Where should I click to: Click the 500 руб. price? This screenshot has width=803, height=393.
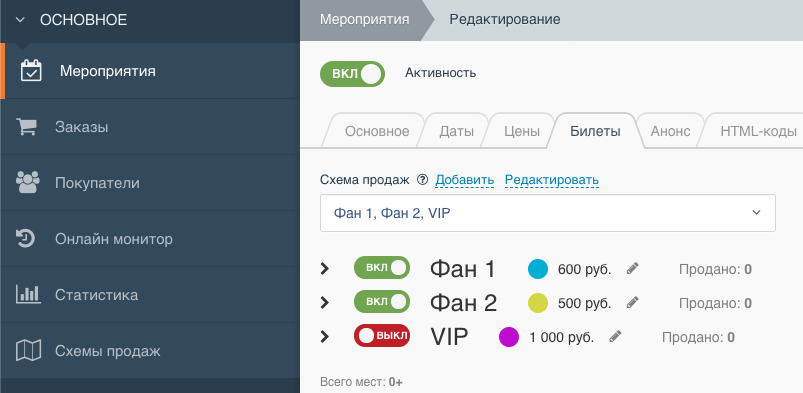(584, 304)
